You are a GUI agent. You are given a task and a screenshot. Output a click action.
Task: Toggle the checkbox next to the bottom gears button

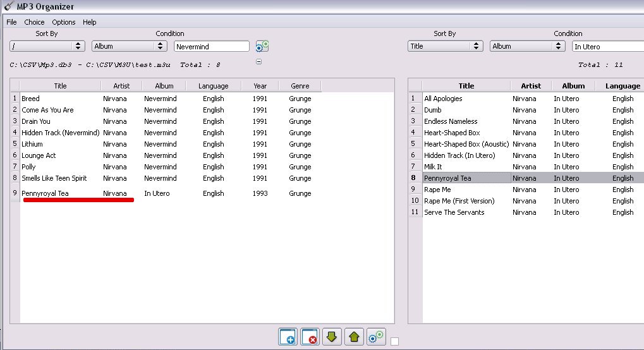pyautogui.click(x=395, y=341)
